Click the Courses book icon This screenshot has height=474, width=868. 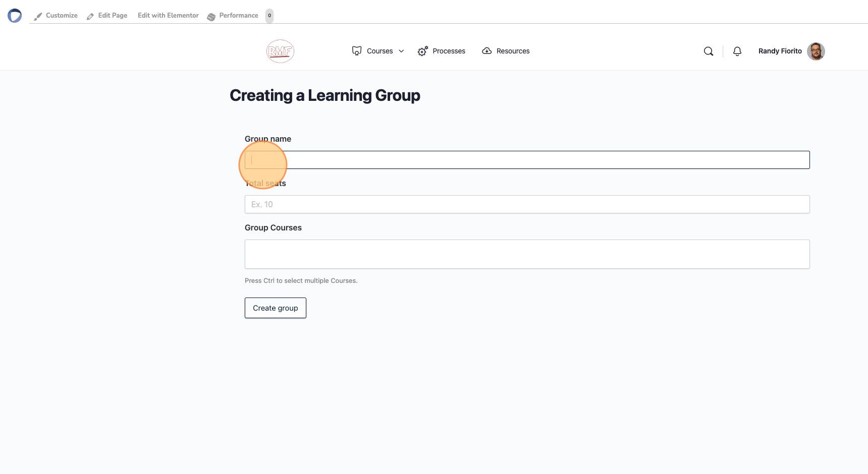[x=357, y=50]
